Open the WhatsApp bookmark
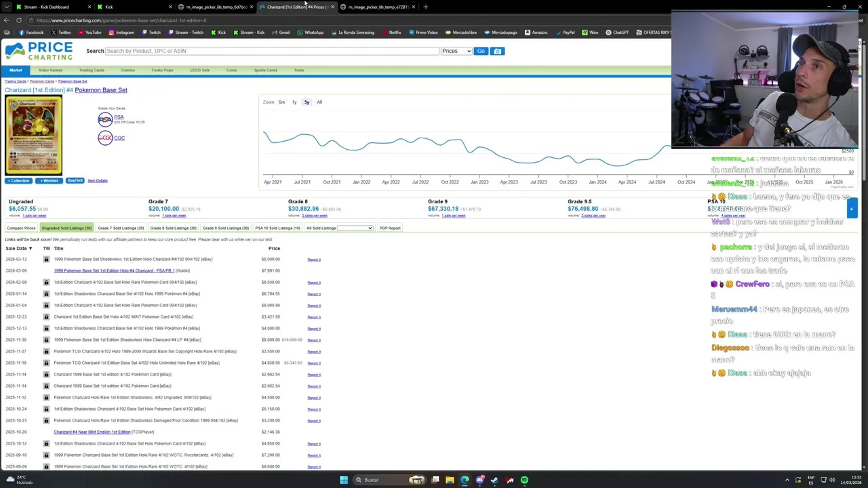The image size is (868, 488). [311, 33]
